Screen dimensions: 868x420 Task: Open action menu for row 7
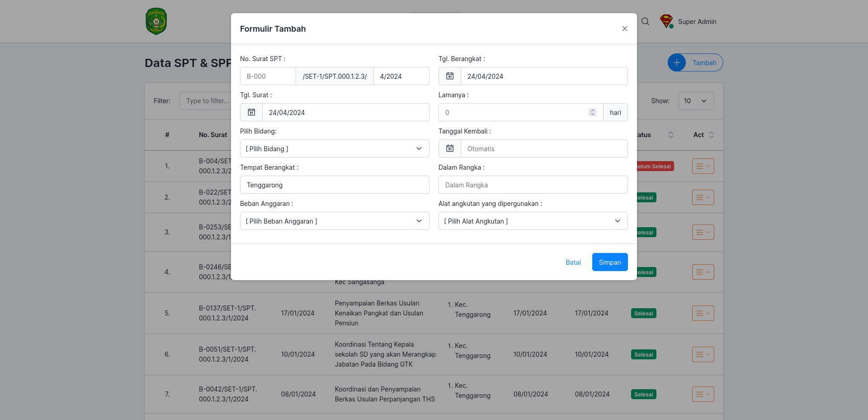click(x=703, y=394)
